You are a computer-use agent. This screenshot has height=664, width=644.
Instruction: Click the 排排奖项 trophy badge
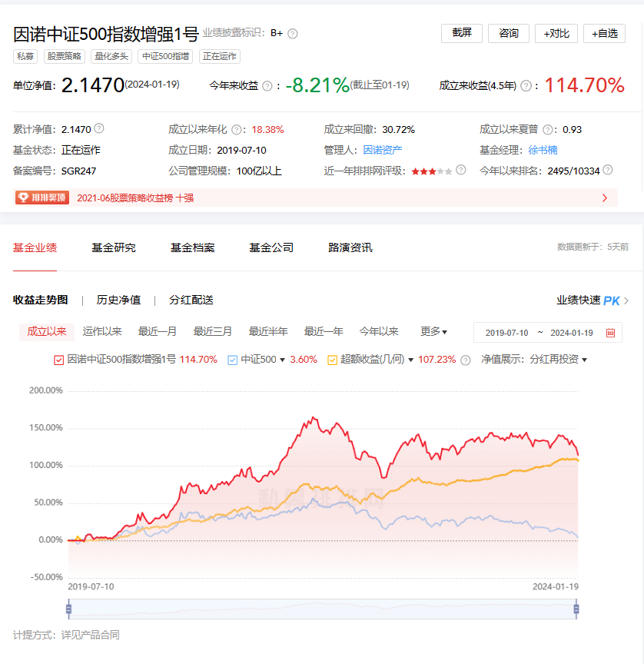pos(42,198)
